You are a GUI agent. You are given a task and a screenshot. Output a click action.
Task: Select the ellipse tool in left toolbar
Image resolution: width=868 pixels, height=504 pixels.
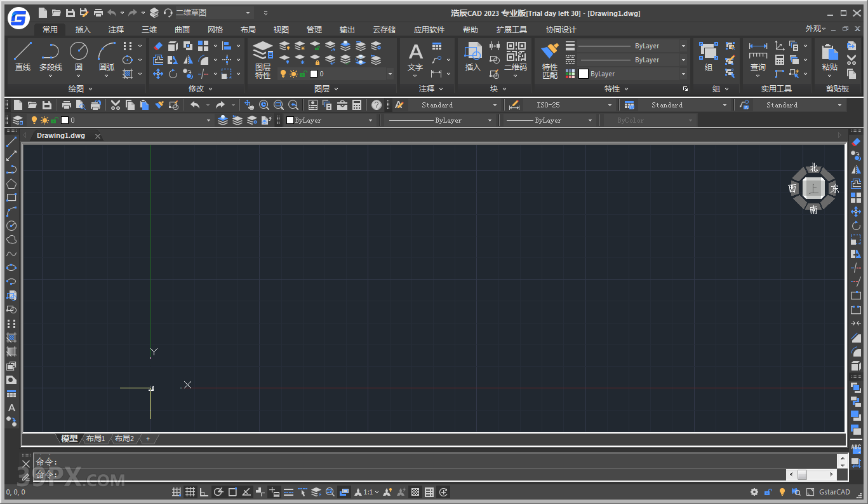pos(11,268)
